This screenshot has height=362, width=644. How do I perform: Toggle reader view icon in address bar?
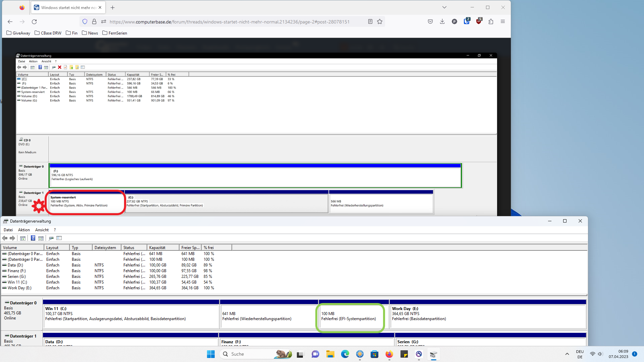pyautogui.click(x=370, y=21)
